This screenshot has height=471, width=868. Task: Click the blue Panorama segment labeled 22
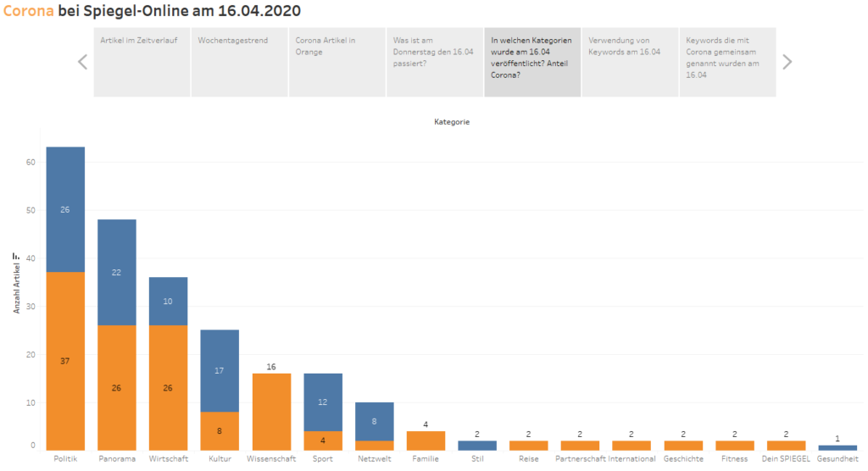point(117,272)
